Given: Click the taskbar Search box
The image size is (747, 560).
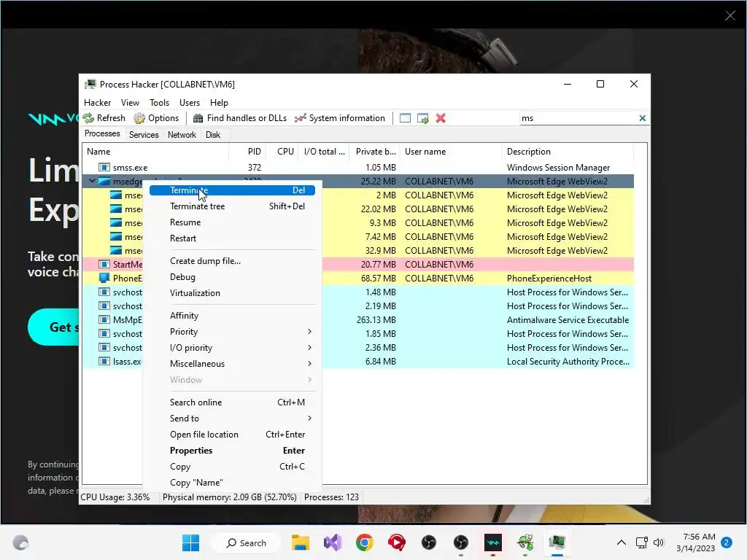Looking at the screenshot, I should click(247, 542).
